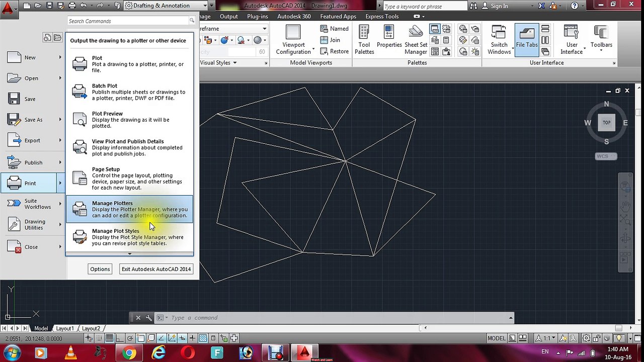Select Plot in the Print menu

(x=129, y=64)
